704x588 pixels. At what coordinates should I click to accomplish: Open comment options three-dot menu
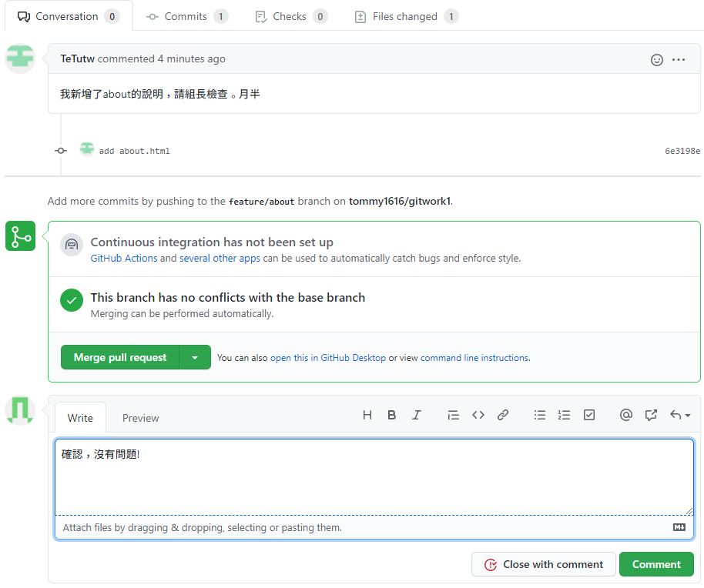(679, 59)
